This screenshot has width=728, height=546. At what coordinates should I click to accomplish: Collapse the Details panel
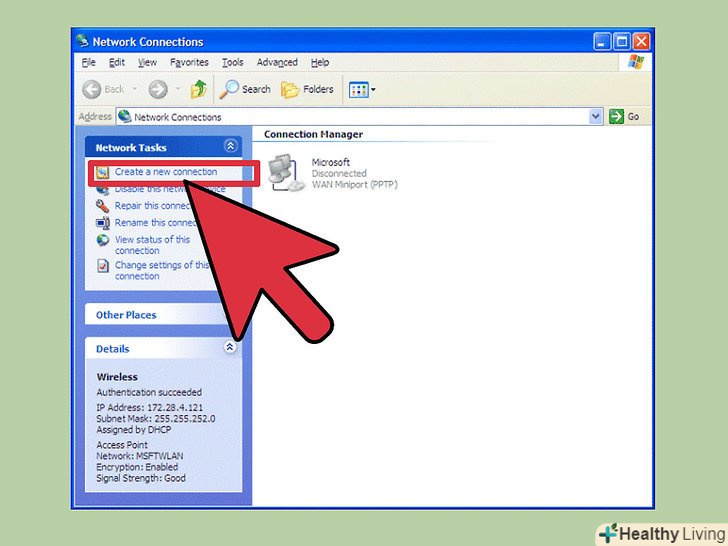[x=229, y=347]
